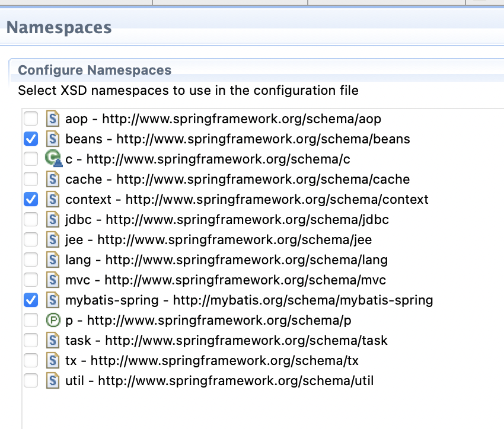Disable the mybatis-spring namespace checkbox
Screen dimensions: 504x429
pyautogui.click(x=31, y=300)
